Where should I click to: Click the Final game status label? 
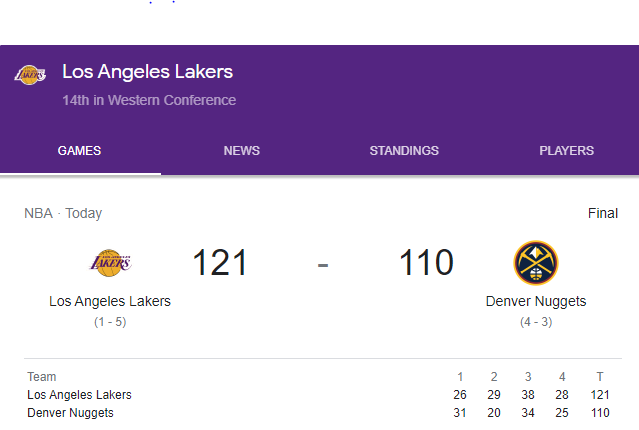603,213
